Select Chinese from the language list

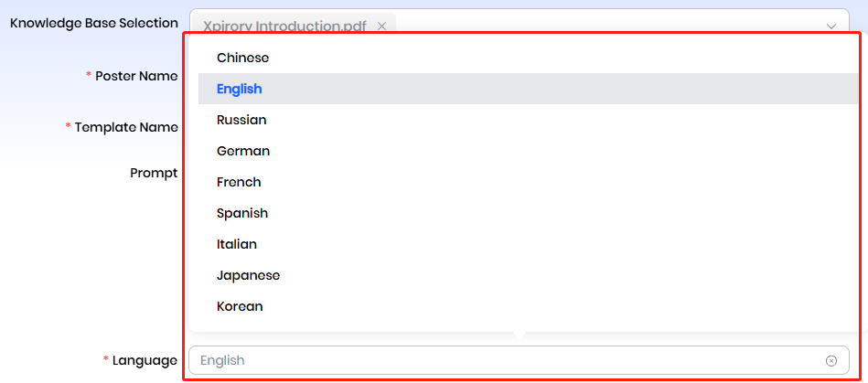(x=242, y=58)
